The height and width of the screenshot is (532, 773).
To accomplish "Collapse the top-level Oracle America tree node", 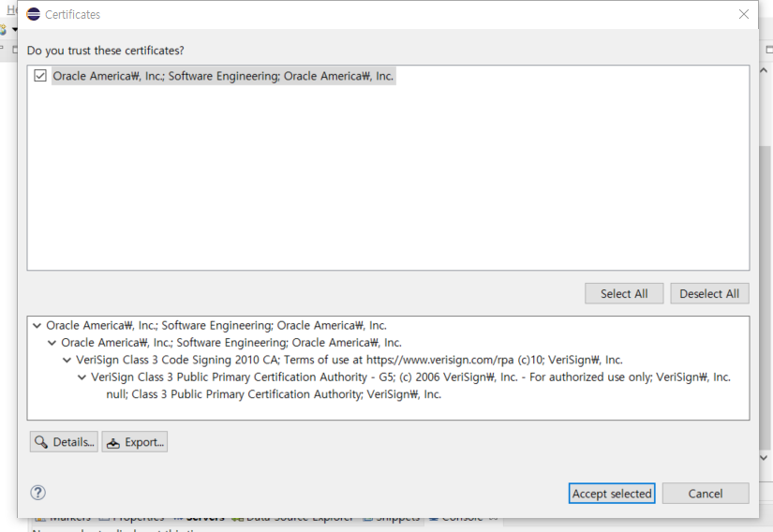I will (x=37, y=326).
